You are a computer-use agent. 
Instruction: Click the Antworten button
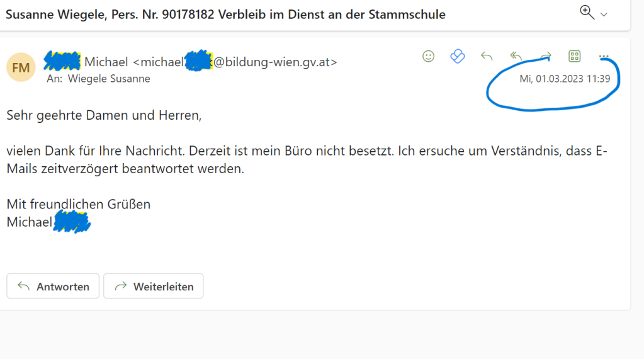click(53, 287)
